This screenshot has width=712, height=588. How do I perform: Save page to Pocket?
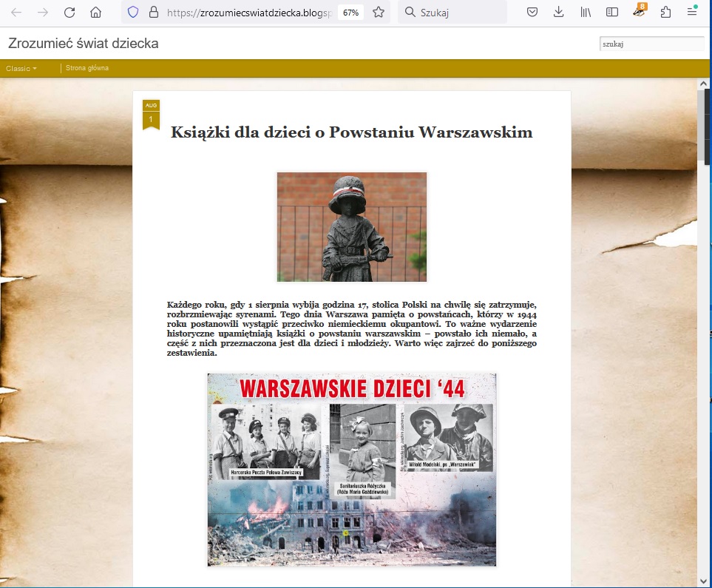(532, 13)
